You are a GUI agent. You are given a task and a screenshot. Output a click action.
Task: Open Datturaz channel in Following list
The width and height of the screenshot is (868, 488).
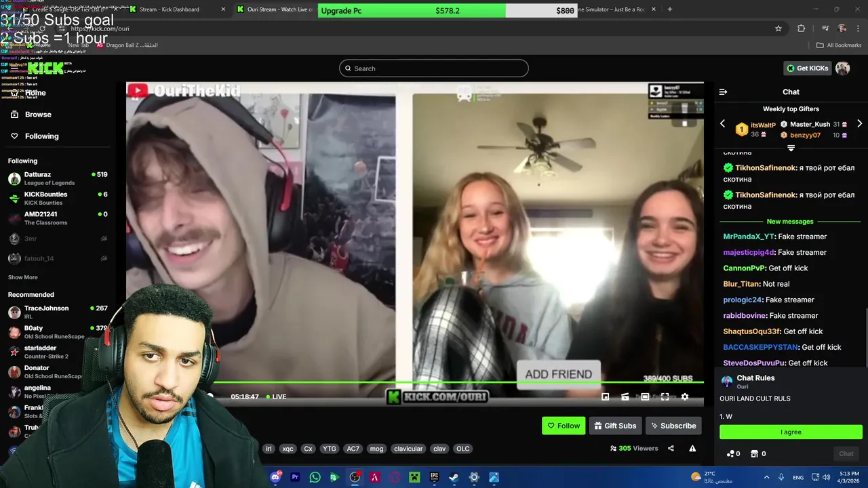tap(58, 178)
